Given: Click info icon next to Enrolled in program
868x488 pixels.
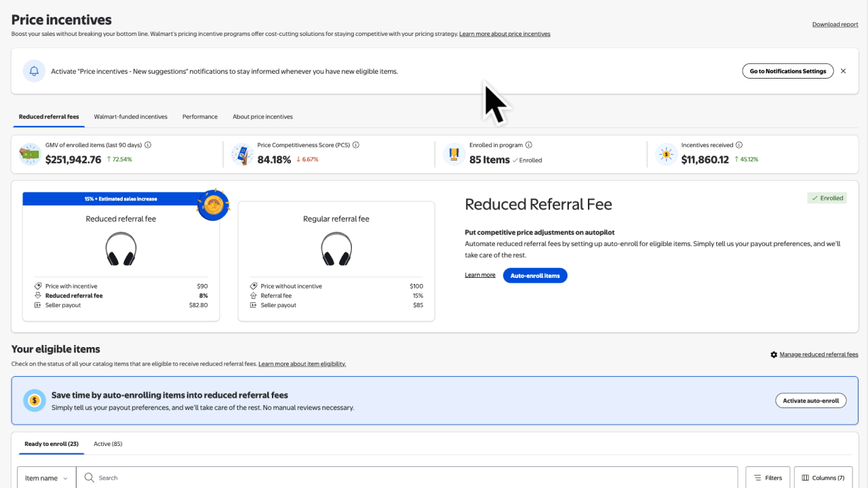Looking at the screenshot, I should [x=529, y=145].
